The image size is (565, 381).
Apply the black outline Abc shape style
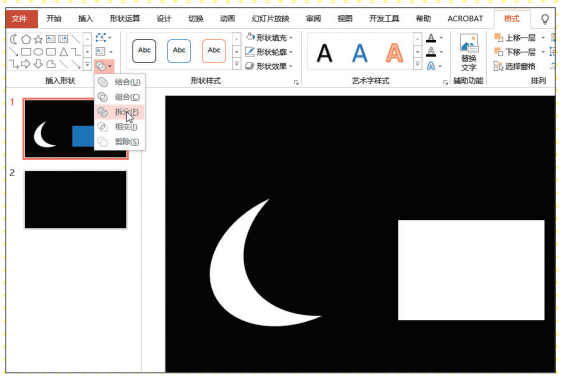tap(144, 51)
